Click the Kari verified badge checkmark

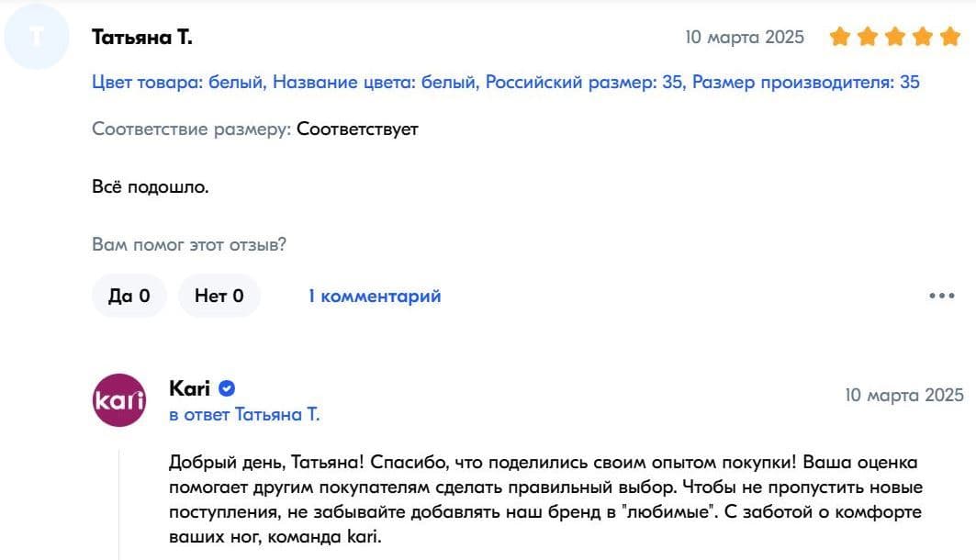click(x=226, y=388)
